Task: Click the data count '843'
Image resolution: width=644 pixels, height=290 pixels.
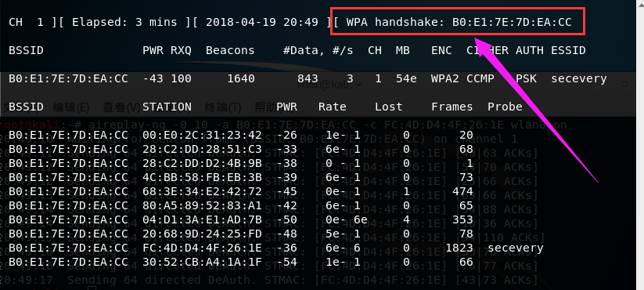Action: (x=308, y=78)
